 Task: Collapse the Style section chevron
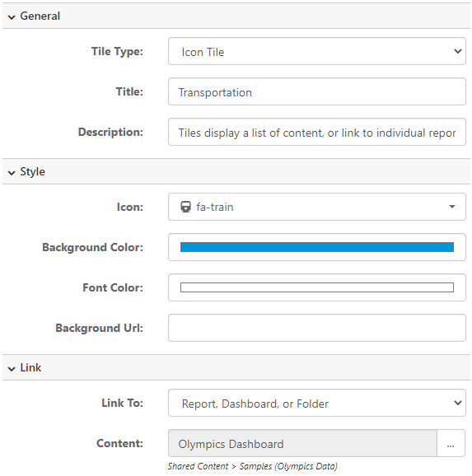tap(12, 173)
